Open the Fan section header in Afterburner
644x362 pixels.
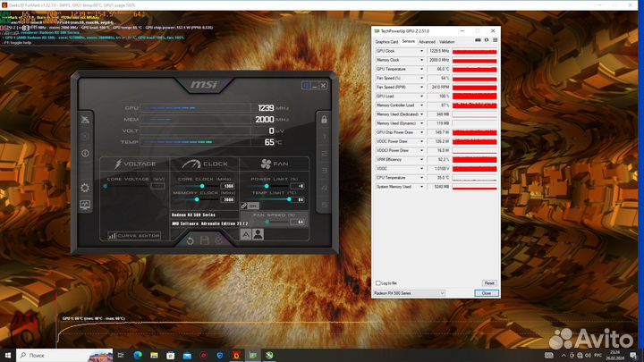275,164
